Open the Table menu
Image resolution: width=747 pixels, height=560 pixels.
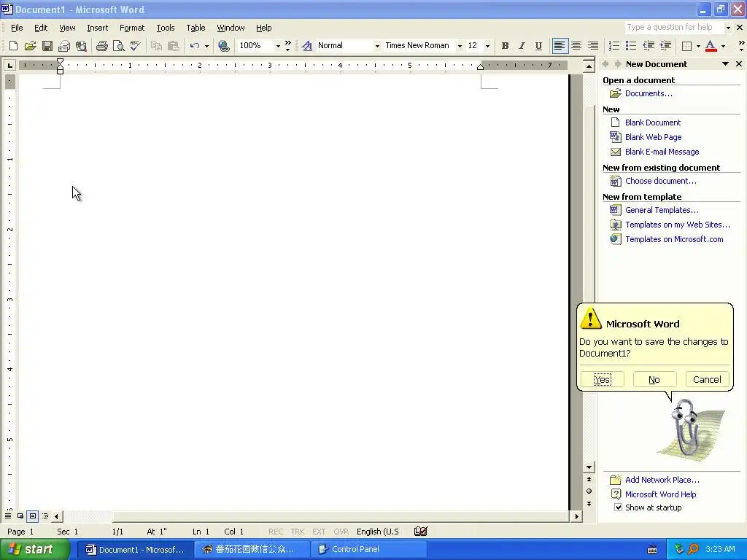(x=196, y=28)
